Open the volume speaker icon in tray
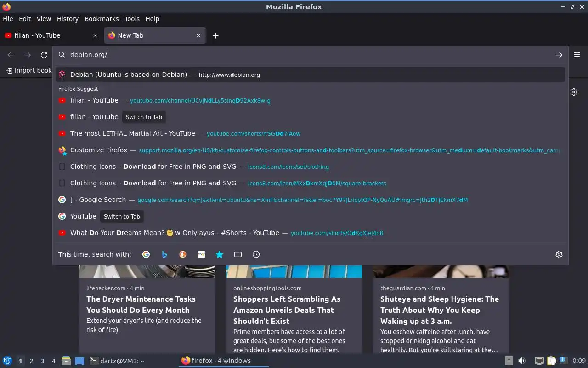Viewport: 588px width, 368px height. point(522,361)
